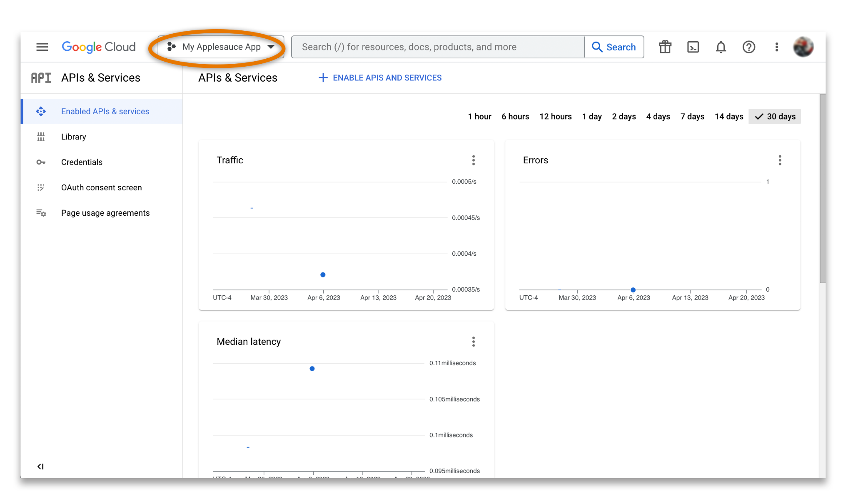The image size is (853, 504).
Task: Click the user account avatar
Action: coord(803,47)
